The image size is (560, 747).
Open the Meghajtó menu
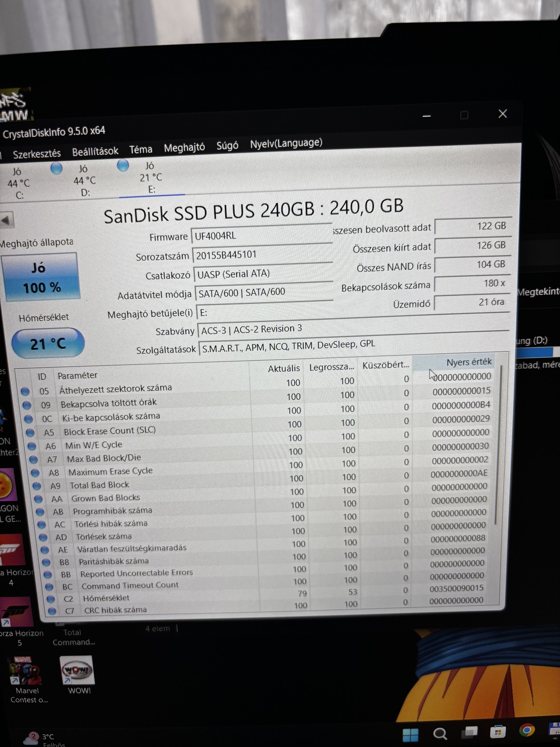click(184, 147)
